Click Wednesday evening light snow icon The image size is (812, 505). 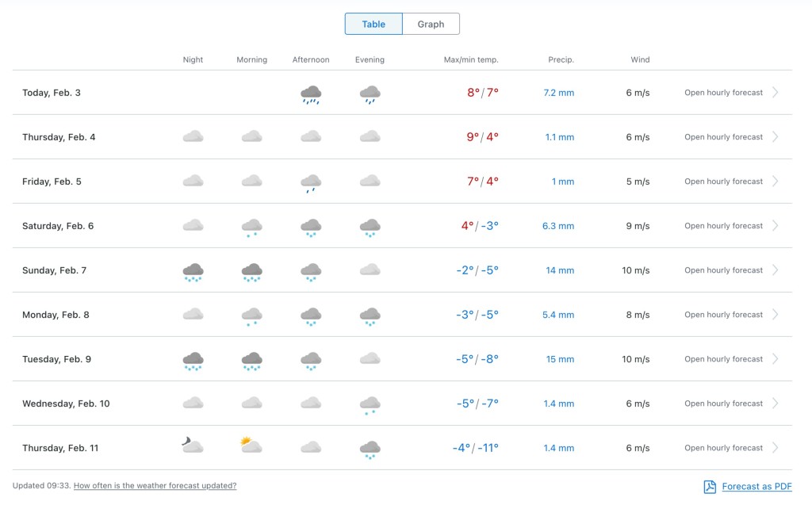click(x=370, y=406)
